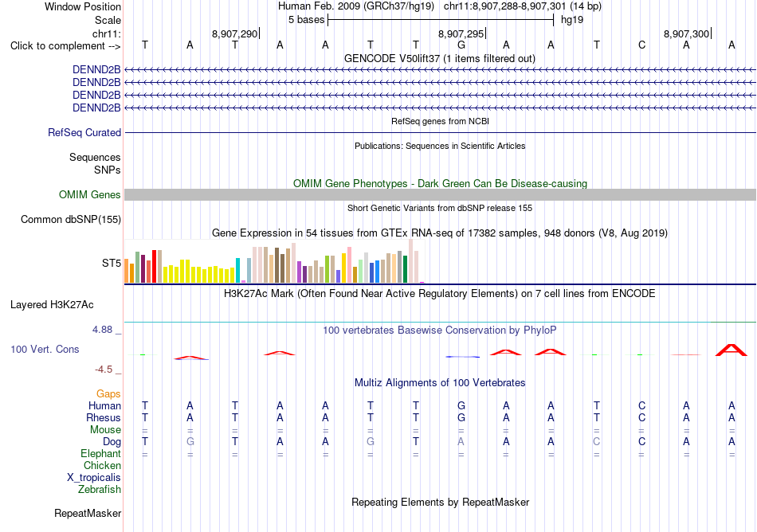
Task: Click 'RefSeq genes from NCBI' title
Action: (440, 121)
